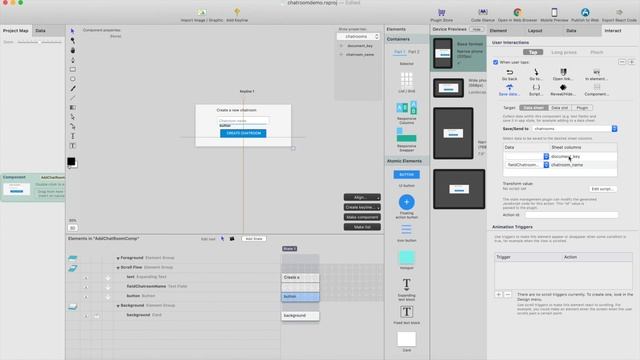Click the add interaction plus button
640x360 pixels.
pos(631,62)
